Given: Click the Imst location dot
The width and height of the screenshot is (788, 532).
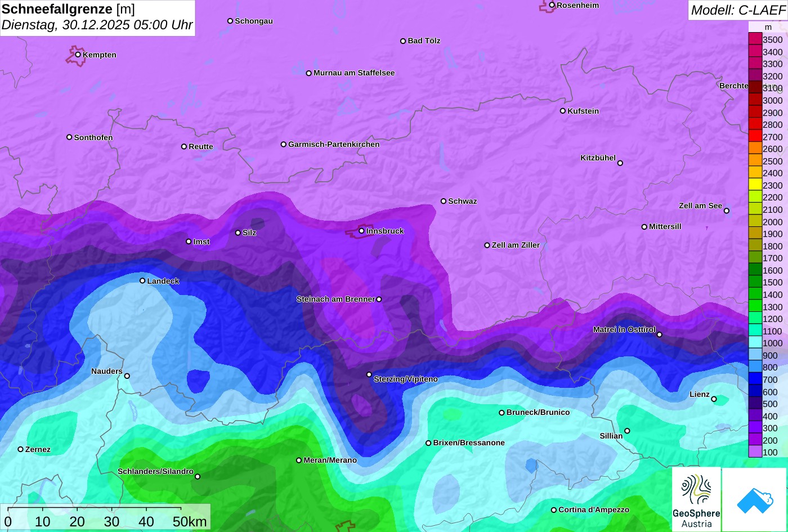Looking at the screenshot, I should pyautogui.click(x=189, y=242).
